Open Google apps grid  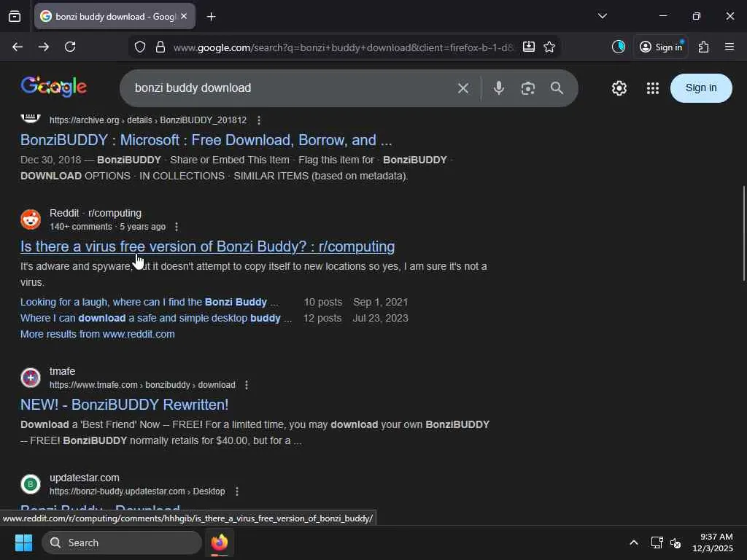653,88
